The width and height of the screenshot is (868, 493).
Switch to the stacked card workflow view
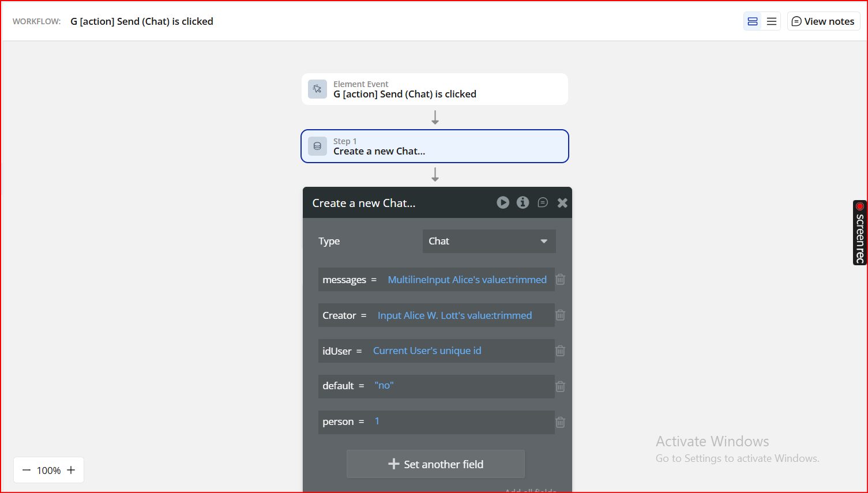tap(752, 21)
